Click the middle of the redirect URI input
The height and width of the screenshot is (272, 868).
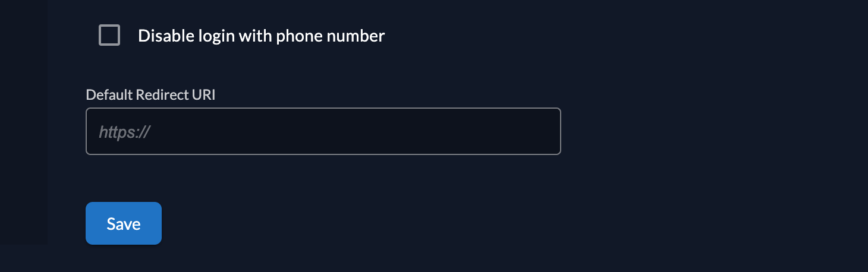pyautogui.click(x=323, y=131)
